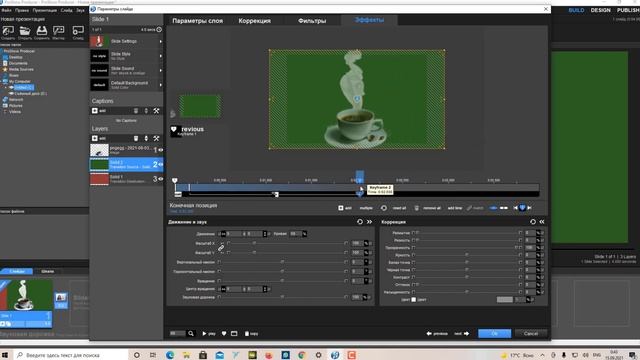Toggle the Вертикальный наклон checkbox
Viewport: 640px width, 360px height.
click(x=219, y=262)
